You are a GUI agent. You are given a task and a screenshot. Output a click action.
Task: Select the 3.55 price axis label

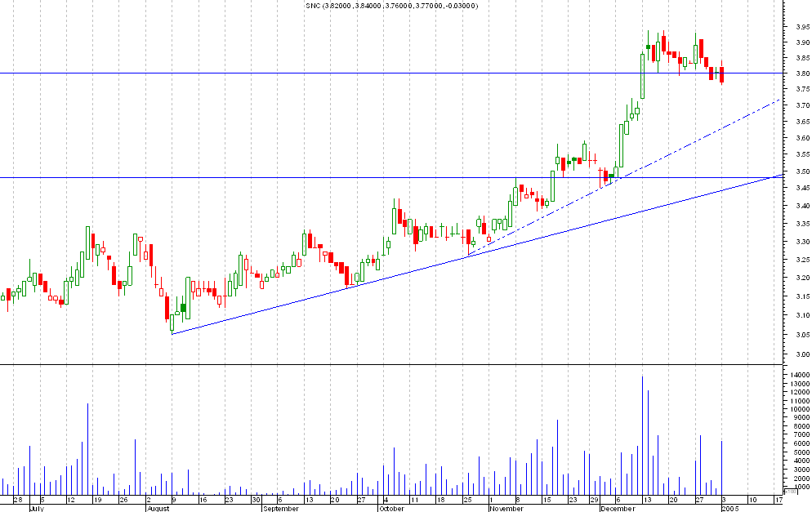coord(803,154)
